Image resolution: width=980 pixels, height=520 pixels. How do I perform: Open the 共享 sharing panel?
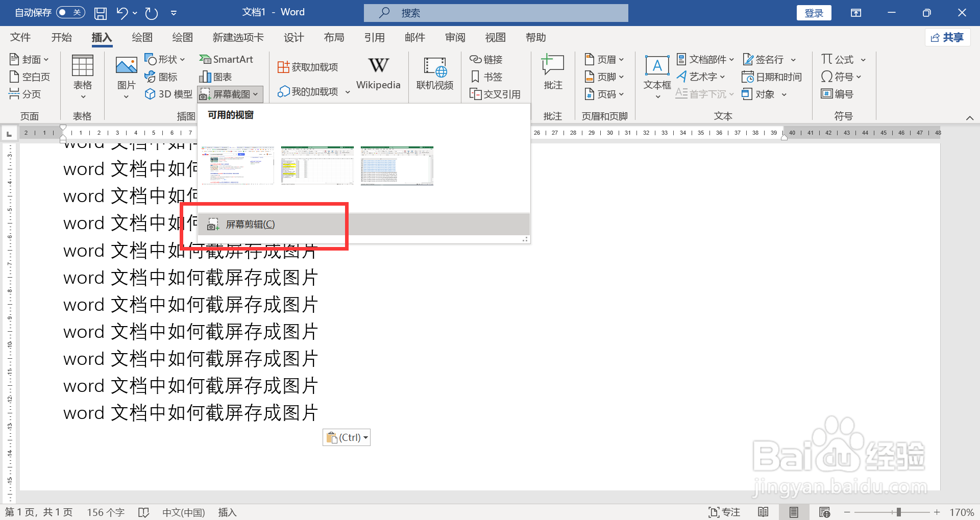947,37
